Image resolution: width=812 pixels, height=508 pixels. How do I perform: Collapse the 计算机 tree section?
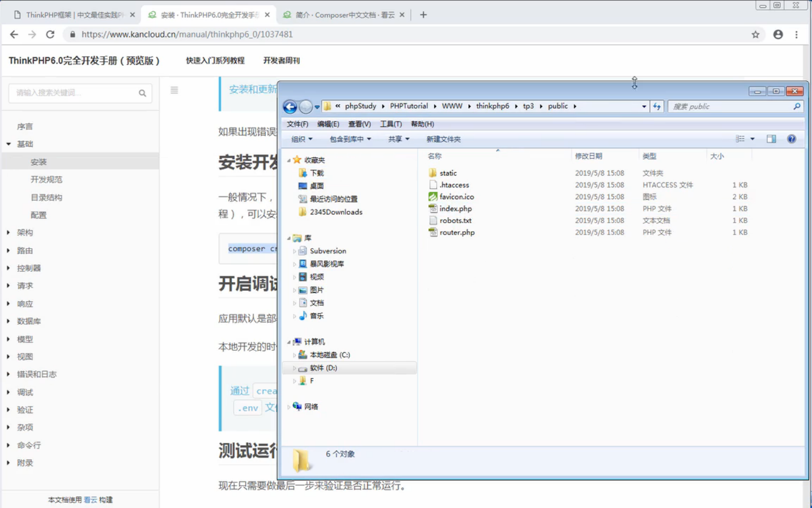(289, 342)
